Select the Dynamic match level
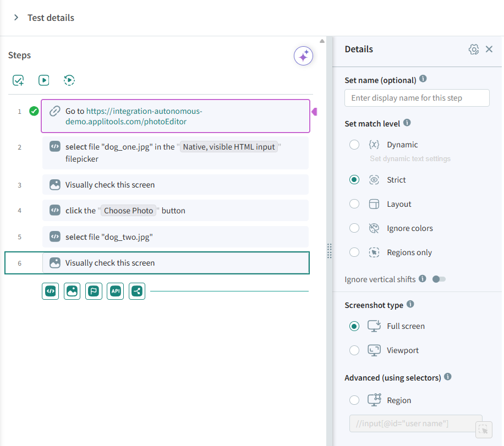The height and width of the screenshot is (446, 504). [x=354, y=145]
